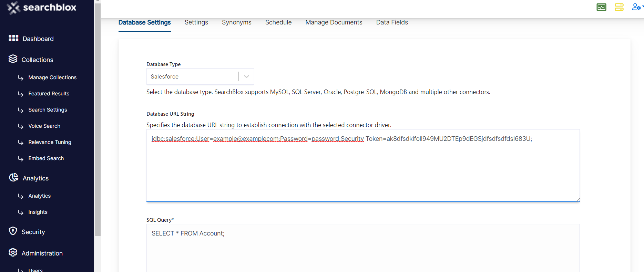Click arrow icon beside Embed Search

21,159
